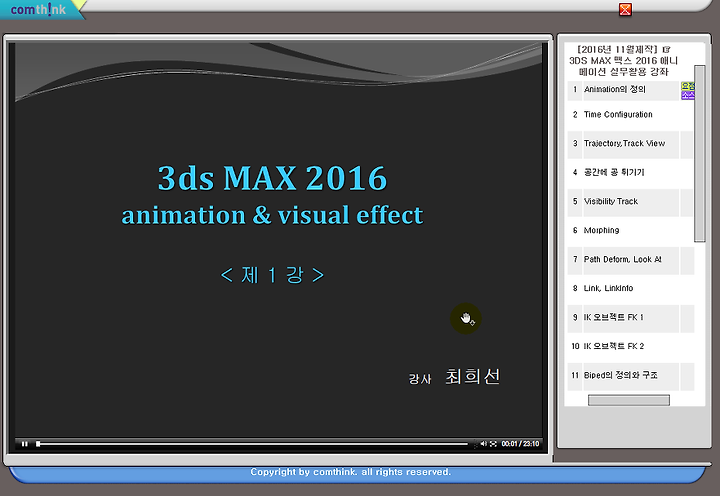The height and width of the screenshot is (496, 720).
Task: Click the lecture list horizontal scrollbar
Action: [629, 400]
